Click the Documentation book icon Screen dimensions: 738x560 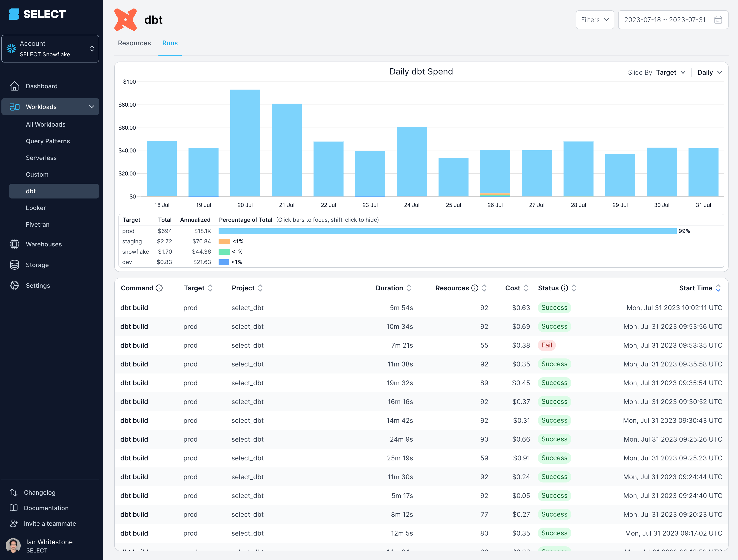[x=14, y=508]
